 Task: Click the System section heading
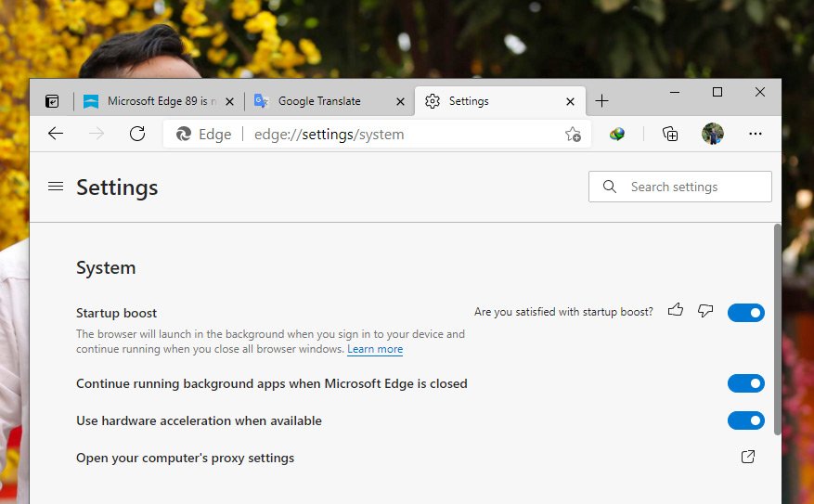106,268
